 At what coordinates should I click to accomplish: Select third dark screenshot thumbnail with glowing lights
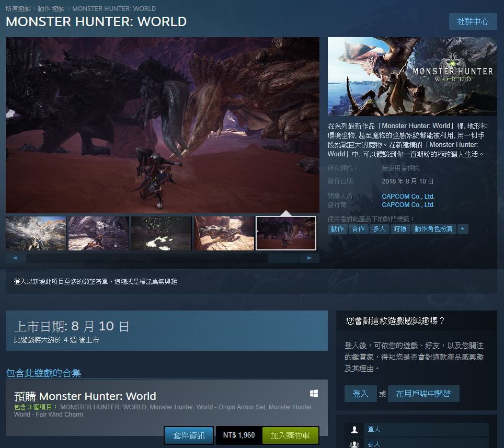pos(162,233)
